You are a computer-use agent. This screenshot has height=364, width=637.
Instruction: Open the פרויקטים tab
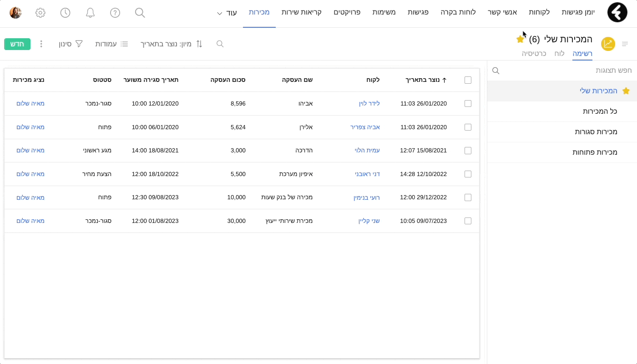tap(347, 12)
